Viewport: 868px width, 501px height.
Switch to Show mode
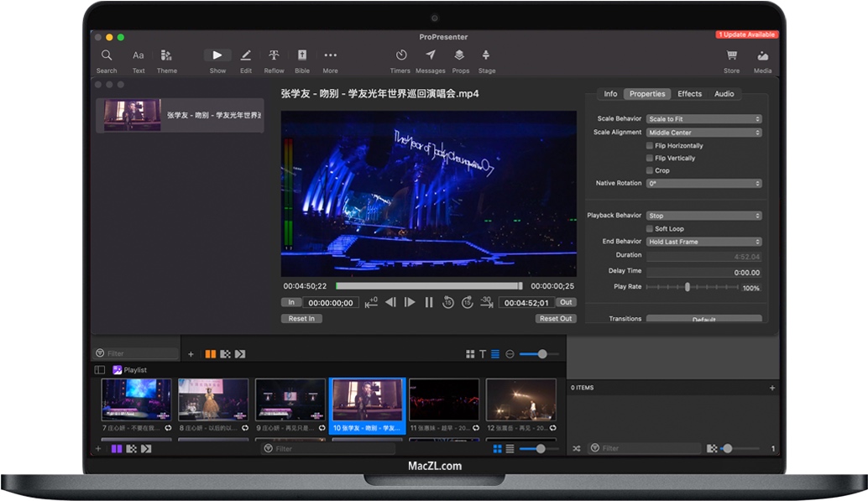tap(217, 55)
